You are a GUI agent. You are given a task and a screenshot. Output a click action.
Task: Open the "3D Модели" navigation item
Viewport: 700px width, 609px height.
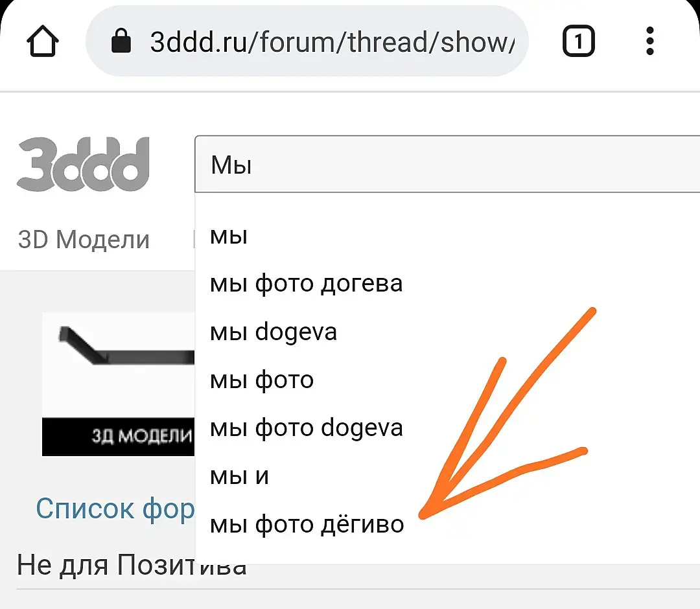click(84, 240)
